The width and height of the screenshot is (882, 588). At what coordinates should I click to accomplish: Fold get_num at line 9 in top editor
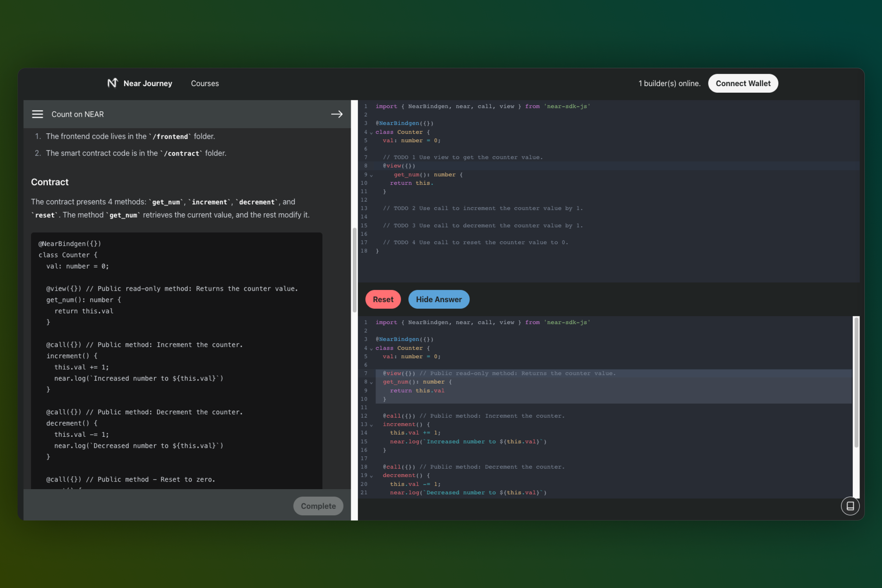coord(371,175)
